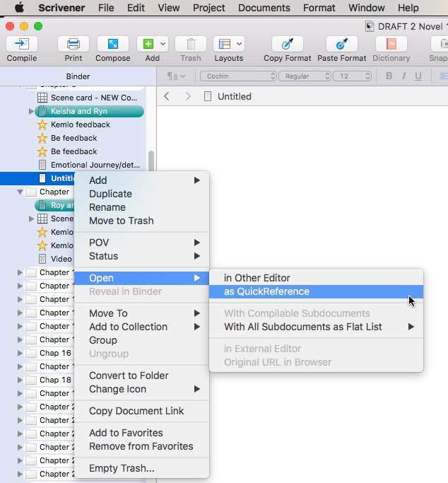This screenshot has width=448, height=483.
Task: Choose Group from context menu
Action: click(x=142, y=340)
